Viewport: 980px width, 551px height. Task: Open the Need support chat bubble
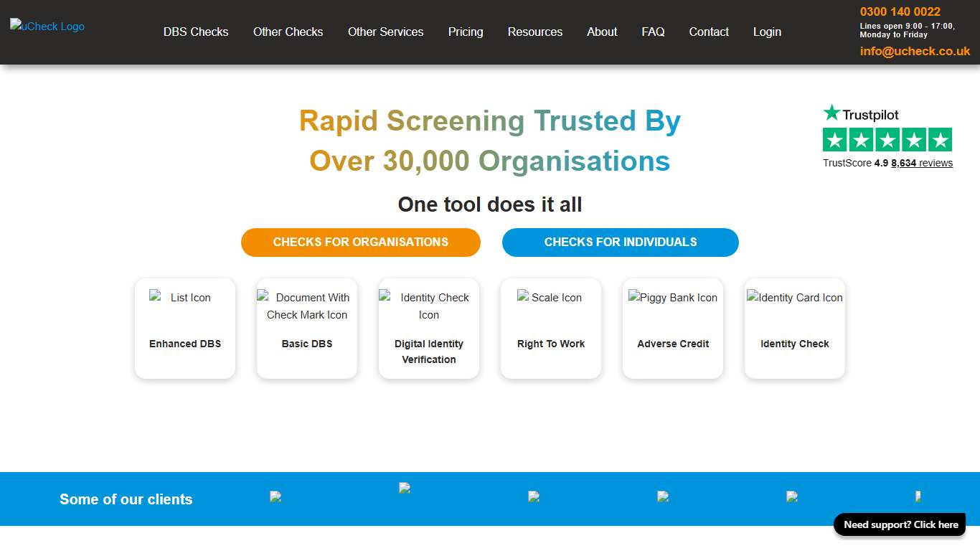pos(899,524)
